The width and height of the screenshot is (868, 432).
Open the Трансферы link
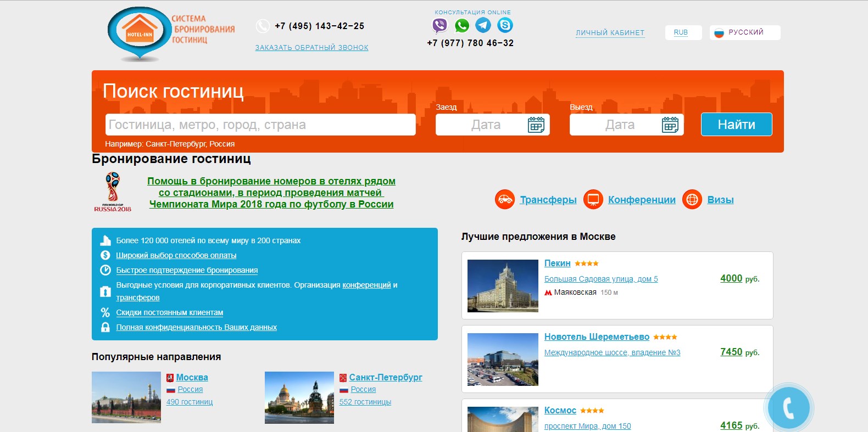point(548,200)
